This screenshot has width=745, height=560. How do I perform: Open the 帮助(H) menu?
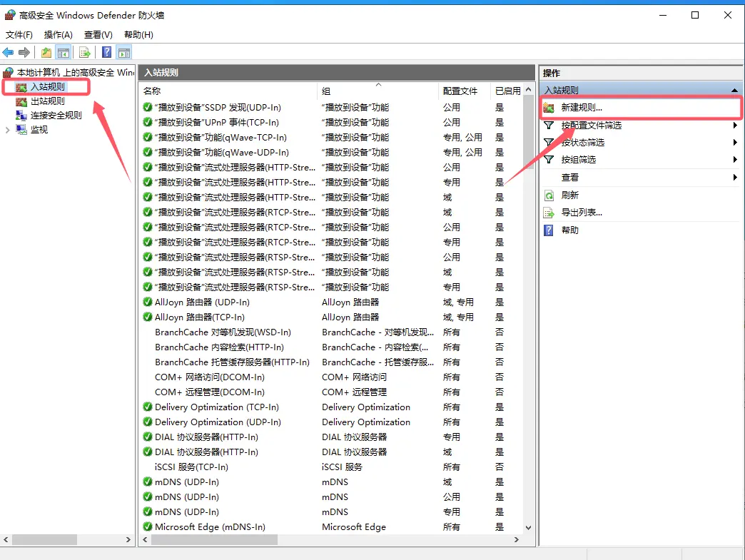pos(138,35)
